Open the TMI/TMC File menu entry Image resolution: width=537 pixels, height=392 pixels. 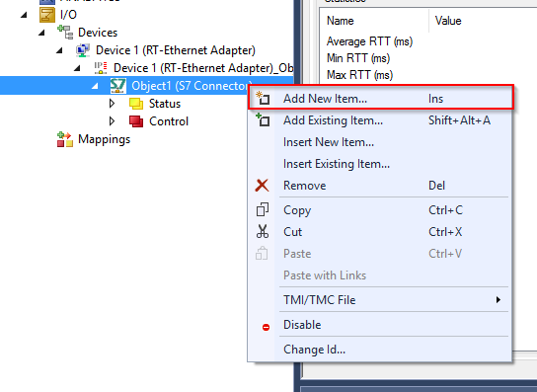point(381,300)
